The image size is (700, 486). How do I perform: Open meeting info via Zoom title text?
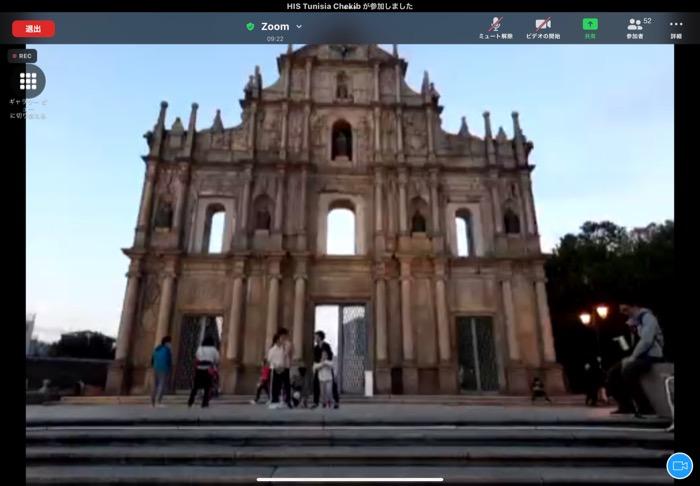275,26
